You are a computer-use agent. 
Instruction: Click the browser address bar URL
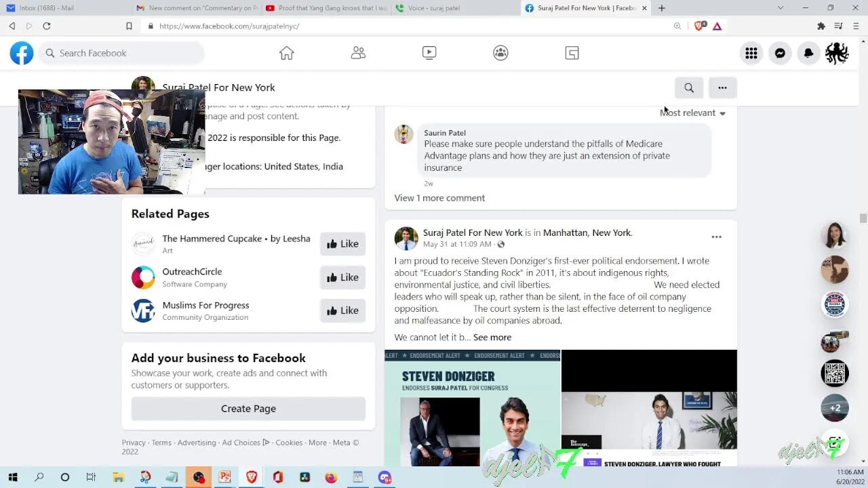pos(229,26)
